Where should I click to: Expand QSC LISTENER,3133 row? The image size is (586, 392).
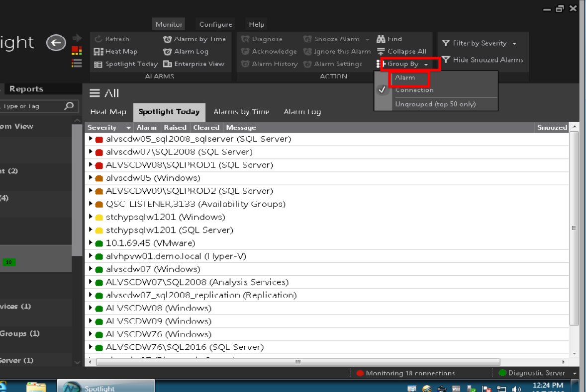[91, 204]
